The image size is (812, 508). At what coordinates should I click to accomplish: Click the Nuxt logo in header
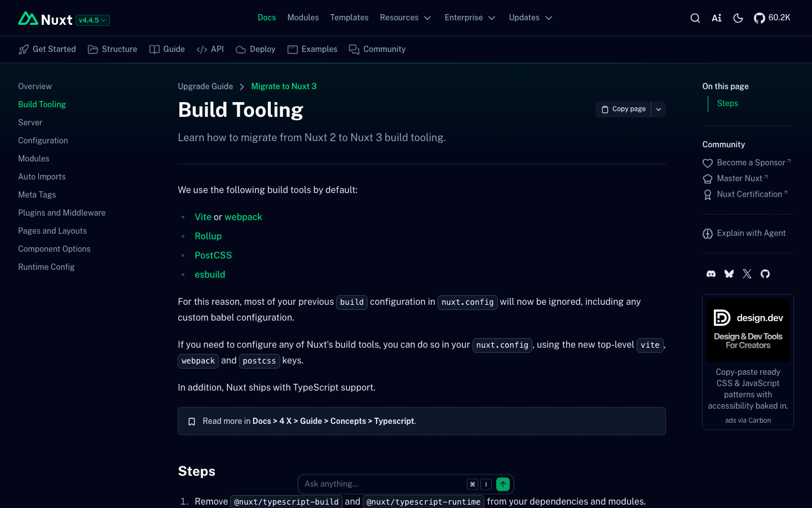point(45,19)
